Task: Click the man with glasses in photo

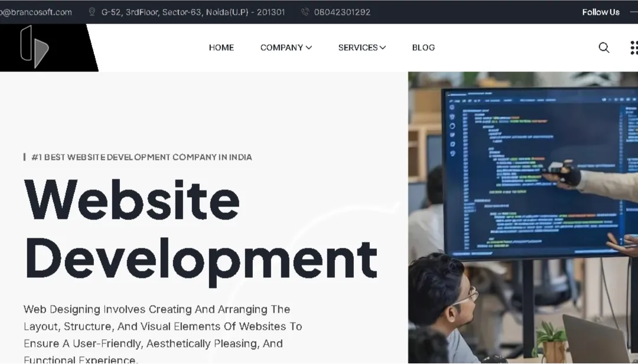Action: click(x=443, y=307)
